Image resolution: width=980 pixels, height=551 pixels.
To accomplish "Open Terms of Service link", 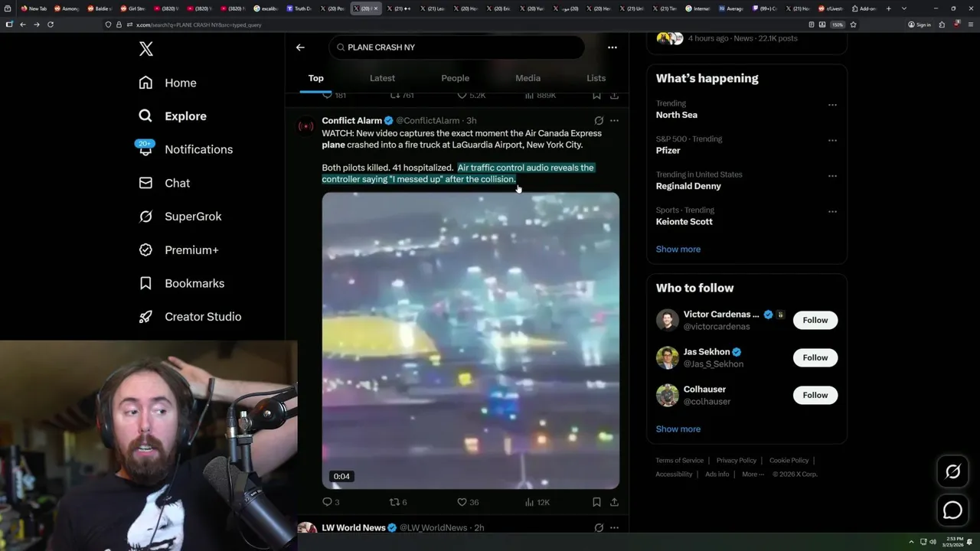I will coord(679,461).
